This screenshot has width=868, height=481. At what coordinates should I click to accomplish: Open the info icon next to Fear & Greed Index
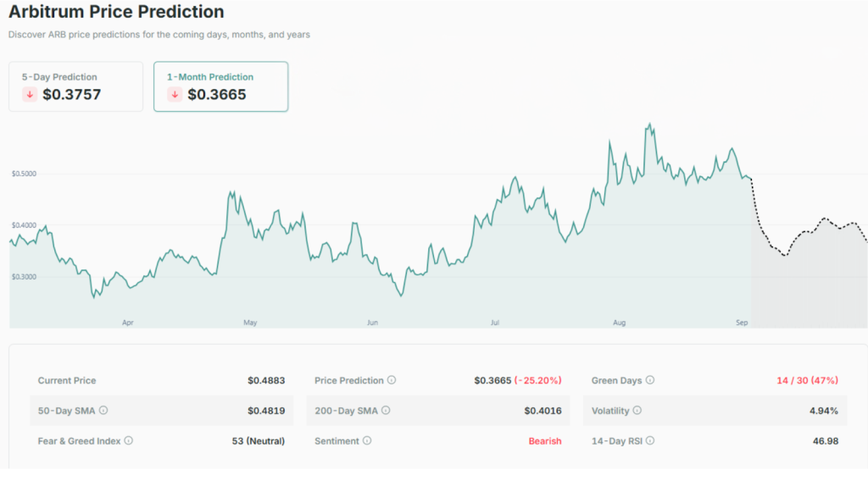(x=129, y=440)
